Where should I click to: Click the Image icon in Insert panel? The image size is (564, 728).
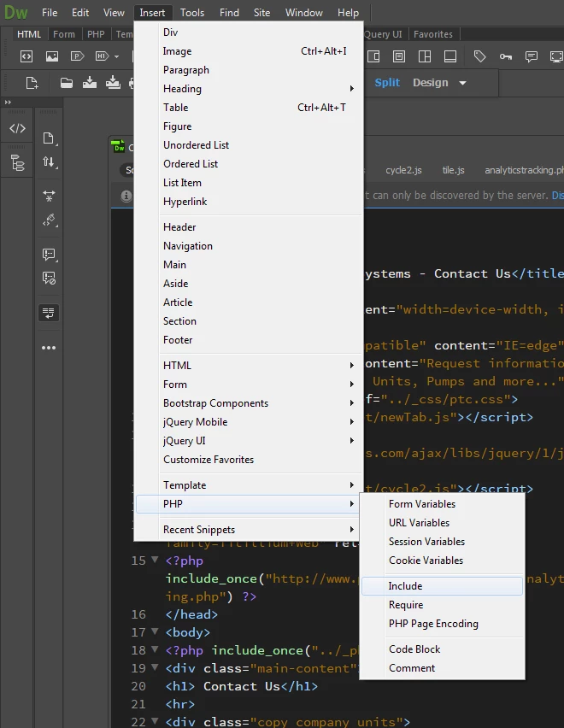click(x=52, y=56)
